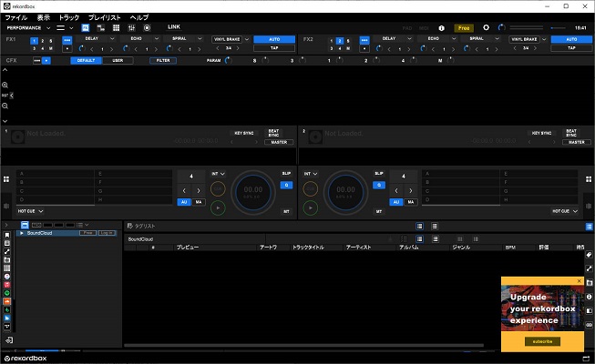595x364 pixels.
Task: Open the FX1 DELAY effect dropdown
Action: (96, 38)
